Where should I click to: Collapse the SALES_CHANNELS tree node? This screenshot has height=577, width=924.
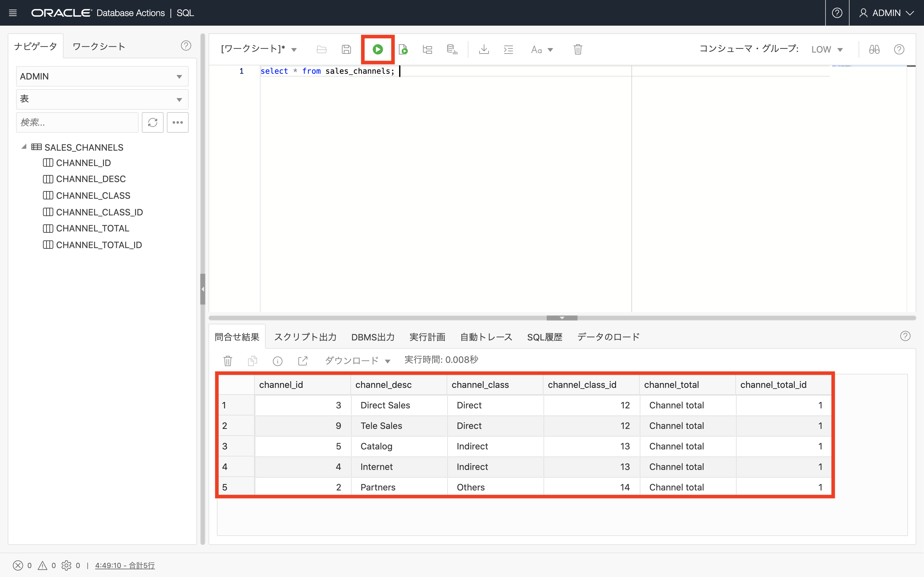24,147
